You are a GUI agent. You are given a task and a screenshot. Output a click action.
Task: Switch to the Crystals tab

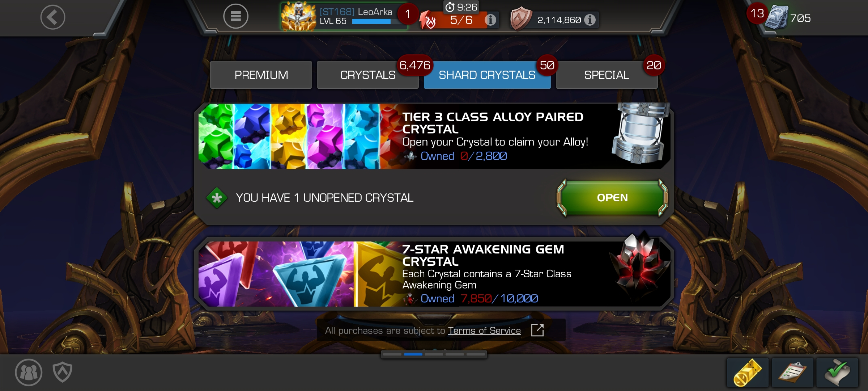(x=368, y=75)
